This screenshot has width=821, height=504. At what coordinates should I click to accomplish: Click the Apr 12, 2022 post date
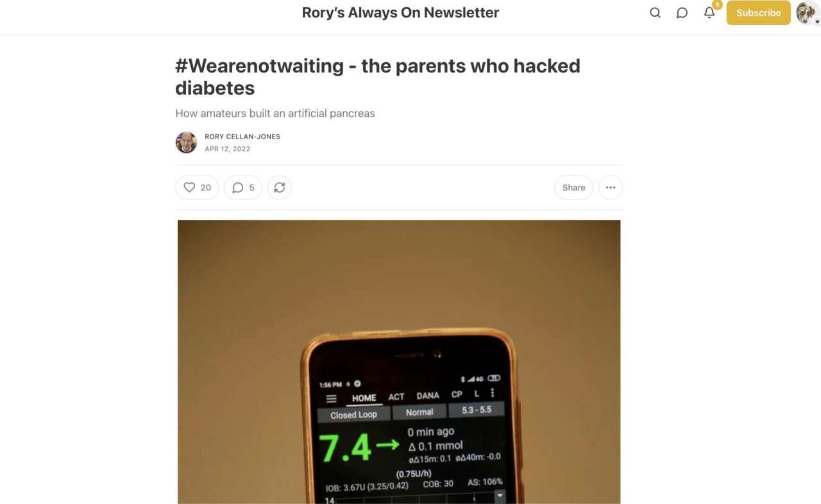[227, 149]
